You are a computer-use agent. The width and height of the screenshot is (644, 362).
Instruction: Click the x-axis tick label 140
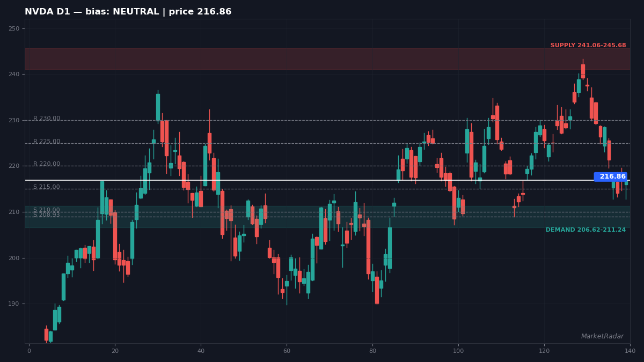pos(630,351)
